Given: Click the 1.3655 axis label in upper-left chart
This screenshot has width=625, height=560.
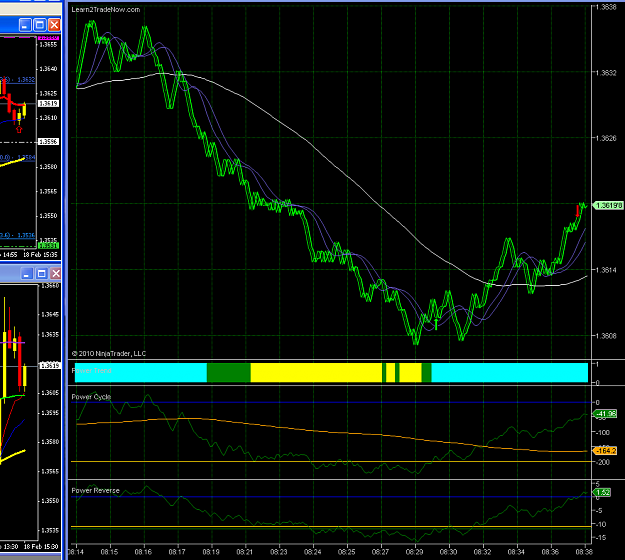Looking at the screenshot, I should pos(49,45).
